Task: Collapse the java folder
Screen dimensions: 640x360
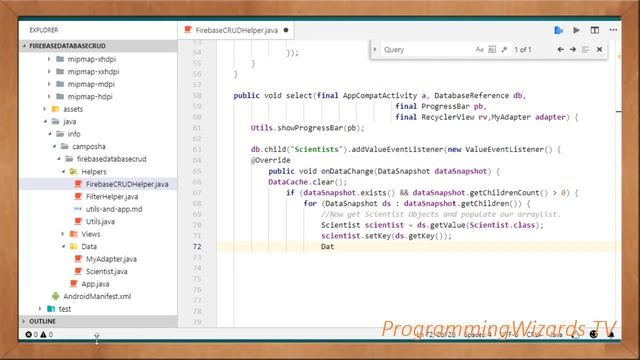Action: 45,122
